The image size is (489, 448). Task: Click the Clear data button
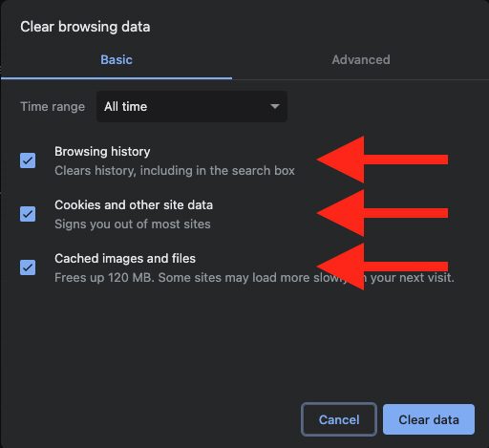[x=429, y=419]
